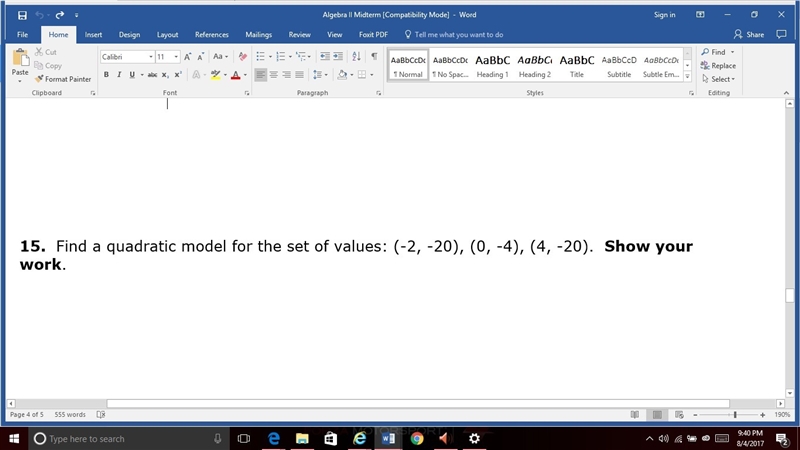800x450 pixels.
Task: Open Text Effects and Typography
Action: (196, 74)
